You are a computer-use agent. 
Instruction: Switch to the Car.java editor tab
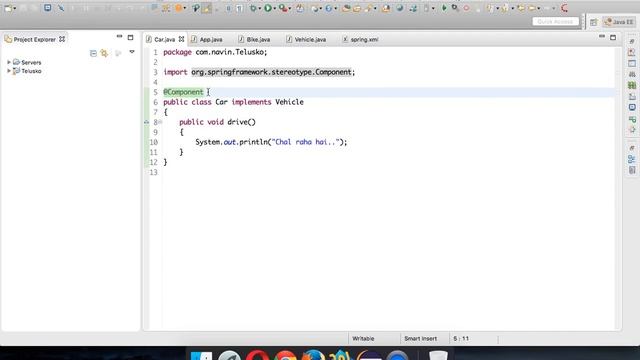[x=164, y=40]
